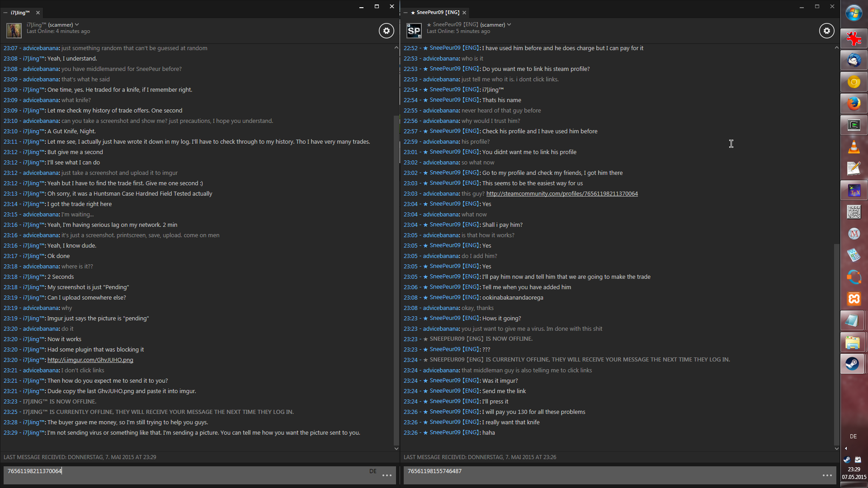Expand i7|Jing name dropdown arrow
Viewport: 868px width, 488px height.
[77, 25]
